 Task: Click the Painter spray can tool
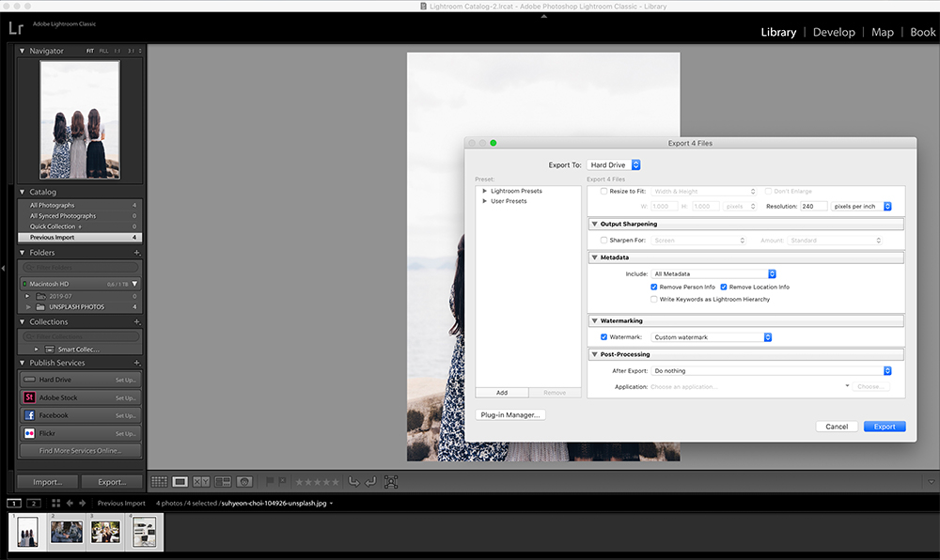coord(391,481)
